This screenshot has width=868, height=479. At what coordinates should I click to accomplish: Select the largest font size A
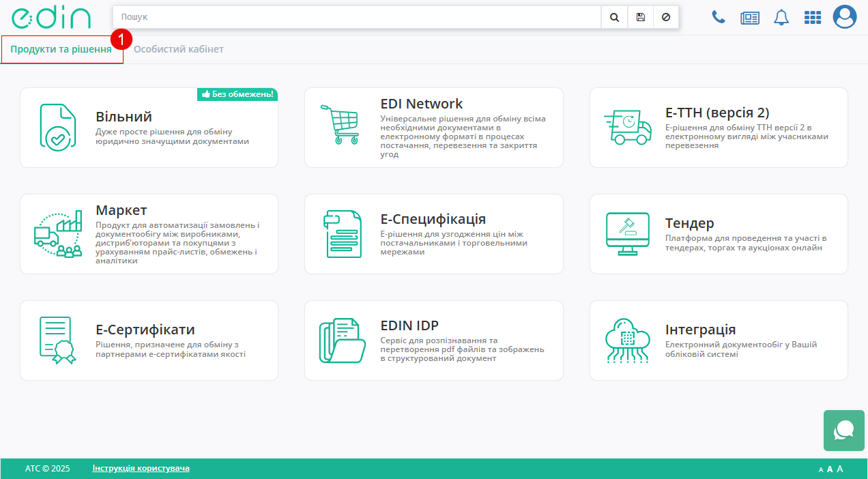tap(840, 469)
